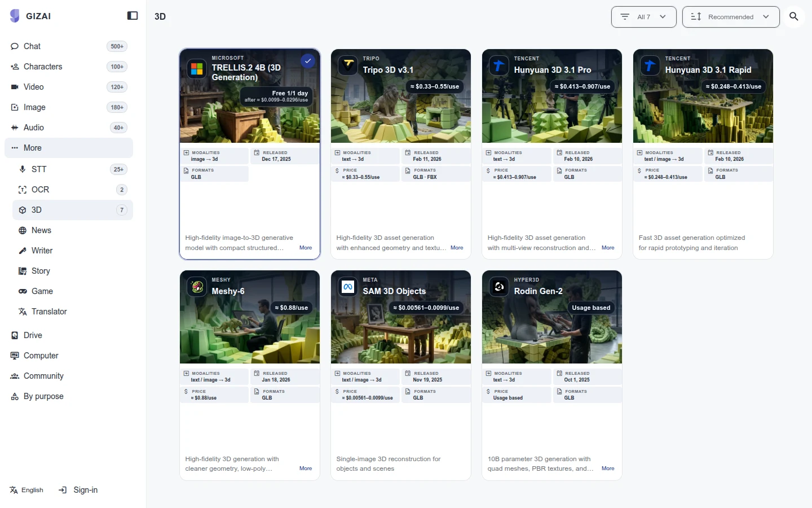Image resolution: width=812 pixels, height=508 pixels.
Task: Click the Meta logo on SAM 3D Objects
Action: 348,287
